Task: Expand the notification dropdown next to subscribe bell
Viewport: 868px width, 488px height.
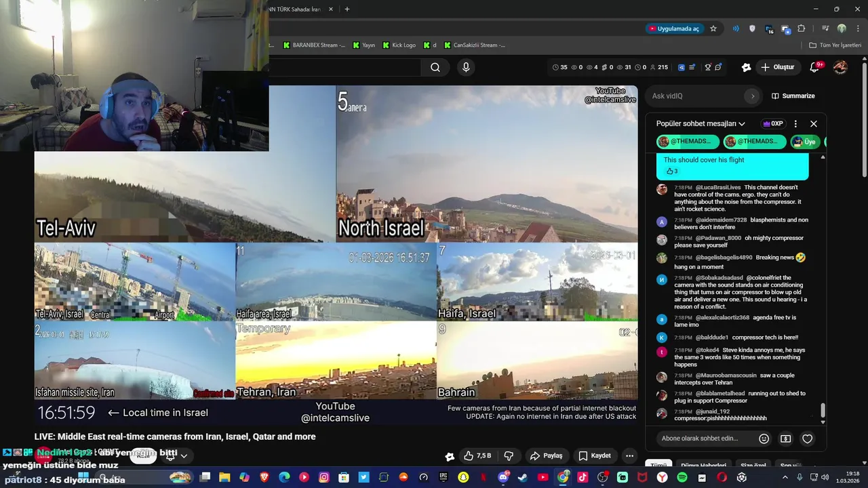Action: (183, 456)
